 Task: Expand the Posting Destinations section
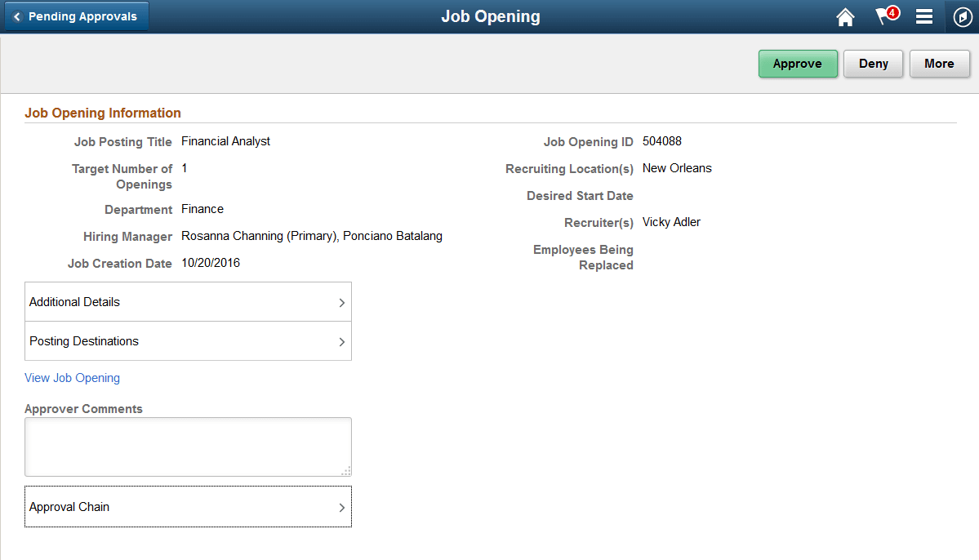pos(187,340)
